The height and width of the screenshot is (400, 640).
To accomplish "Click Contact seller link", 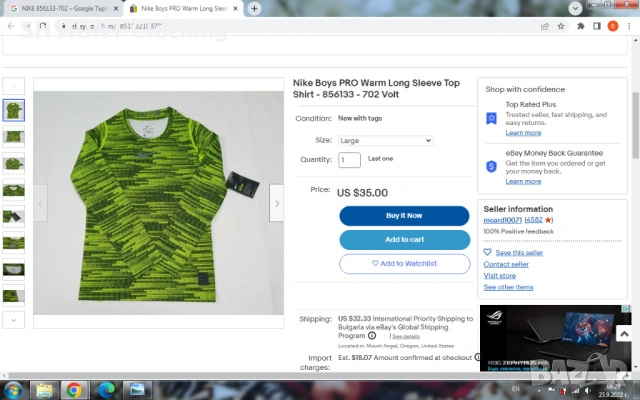I will point(506,264).
